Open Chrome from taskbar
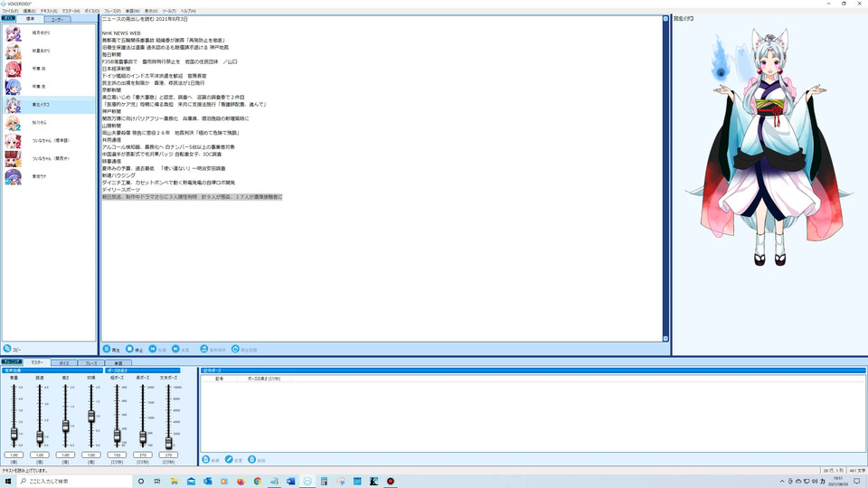 click(258, 482)
